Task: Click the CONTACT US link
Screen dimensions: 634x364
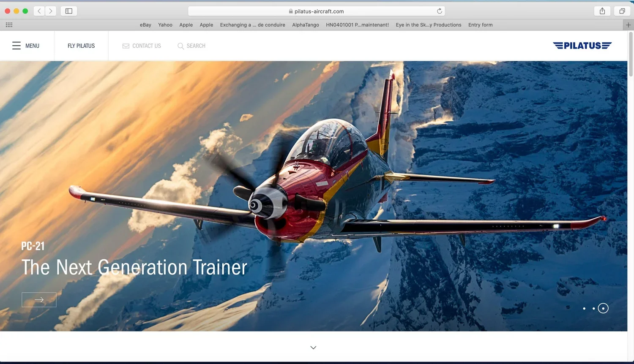Action: (x=147, y=46)
